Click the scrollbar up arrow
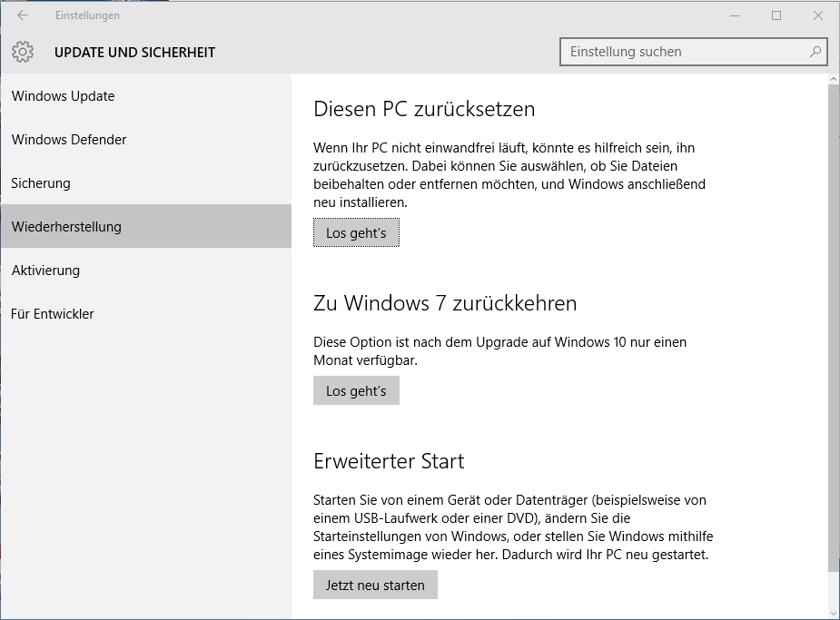This screenshot has width=840, height=620. pos(833,79)
